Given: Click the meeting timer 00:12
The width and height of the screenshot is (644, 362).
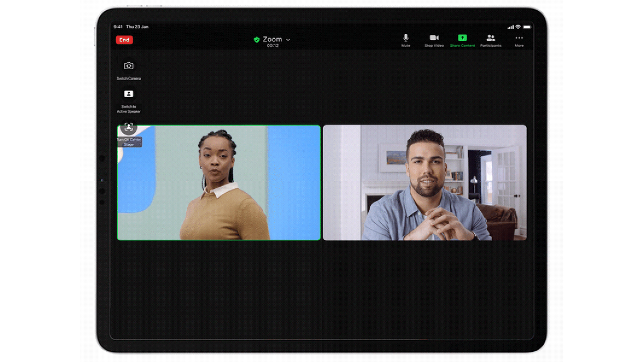Looking at the screenshot, I should click(273, 46).
